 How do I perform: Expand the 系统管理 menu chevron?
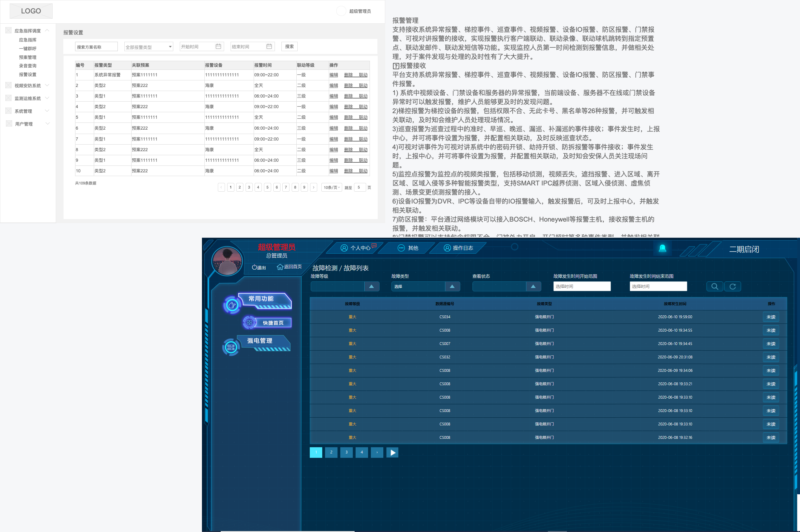click(x=47, y=111)
